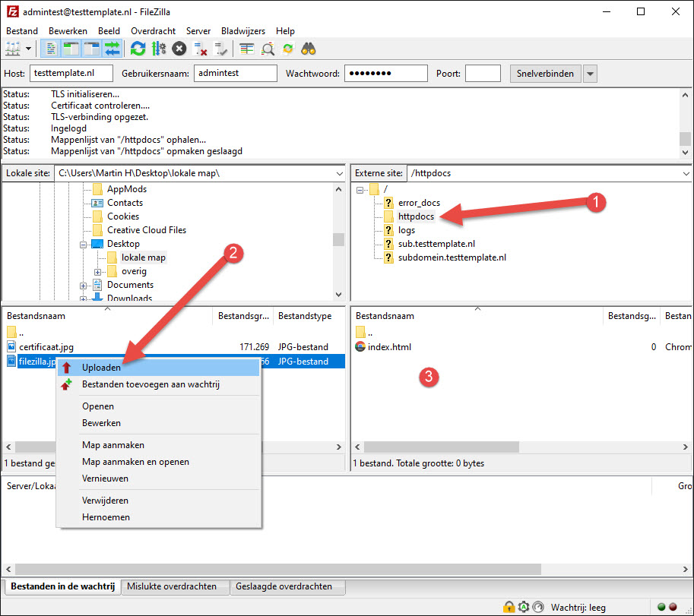
Task: Toggle local directory tree display
Action: click(71, 49)
